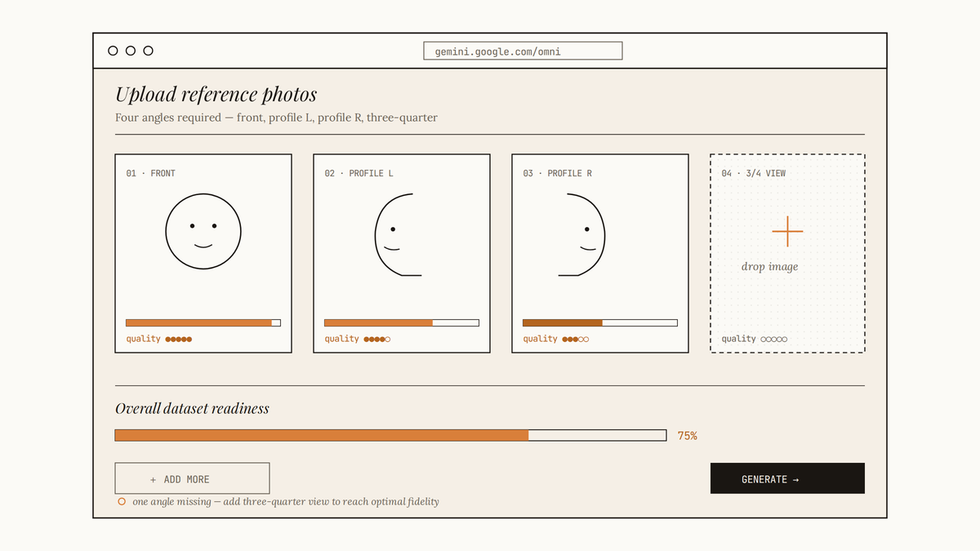Click the GENERATE button
980x551 pixels.
[787, 479]
